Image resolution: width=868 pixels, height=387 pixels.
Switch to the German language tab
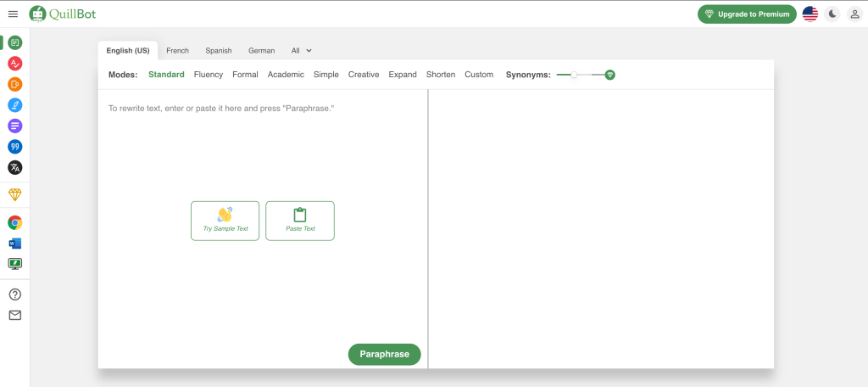(x=261, y=50)
